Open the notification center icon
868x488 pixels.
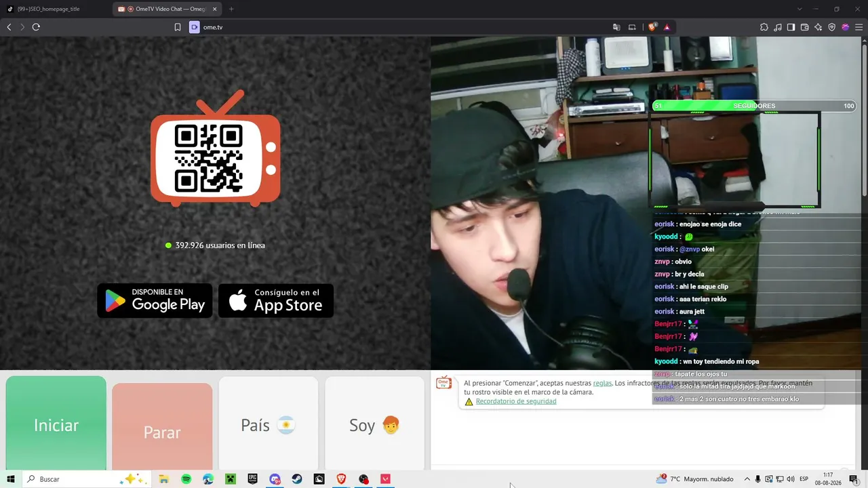854,479
